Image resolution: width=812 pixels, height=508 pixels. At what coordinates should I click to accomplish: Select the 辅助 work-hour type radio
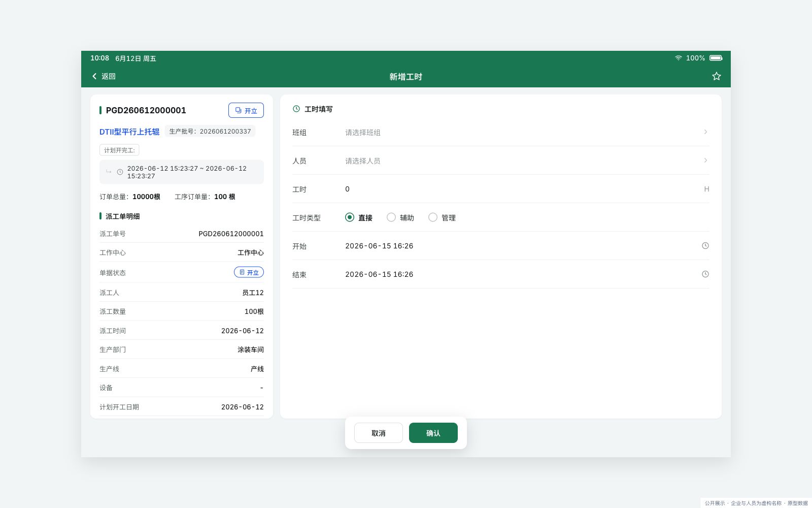(391, 217)
